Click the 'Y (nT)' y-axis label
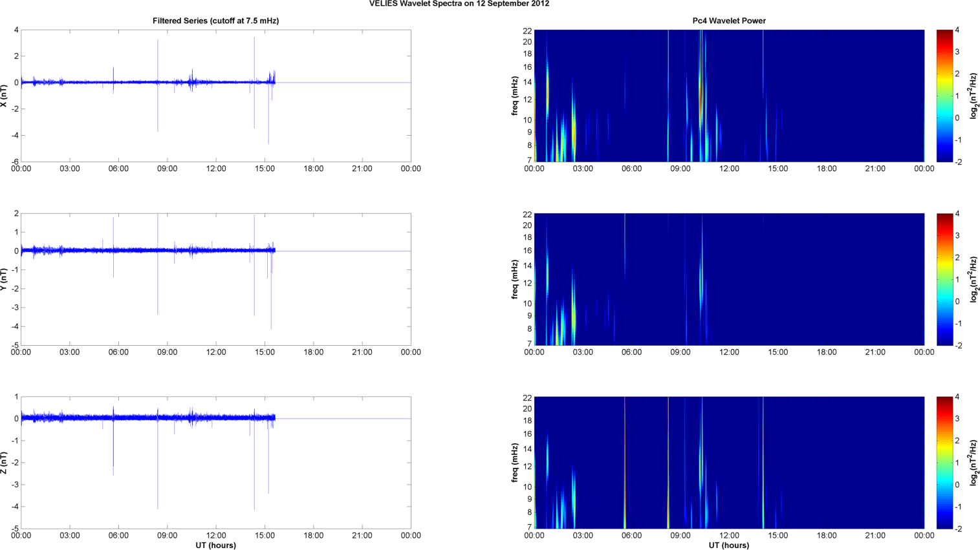Screen dimensions: 980x550 click(5, 279)
